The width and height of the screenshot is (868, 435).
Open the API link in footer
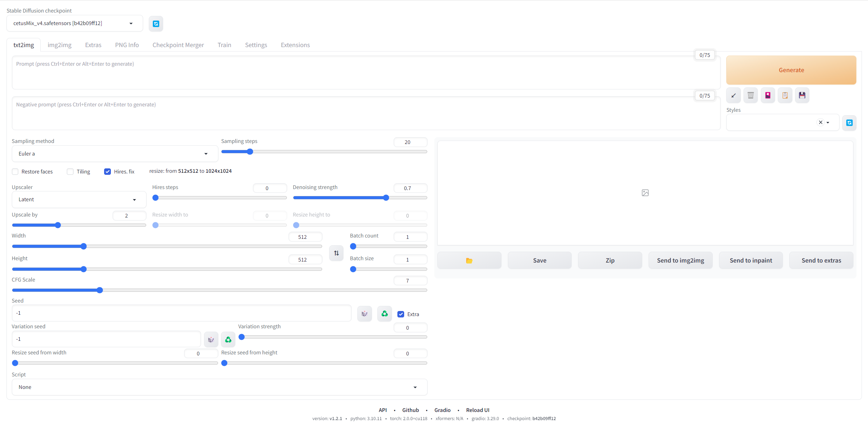[x=383, y=410]
